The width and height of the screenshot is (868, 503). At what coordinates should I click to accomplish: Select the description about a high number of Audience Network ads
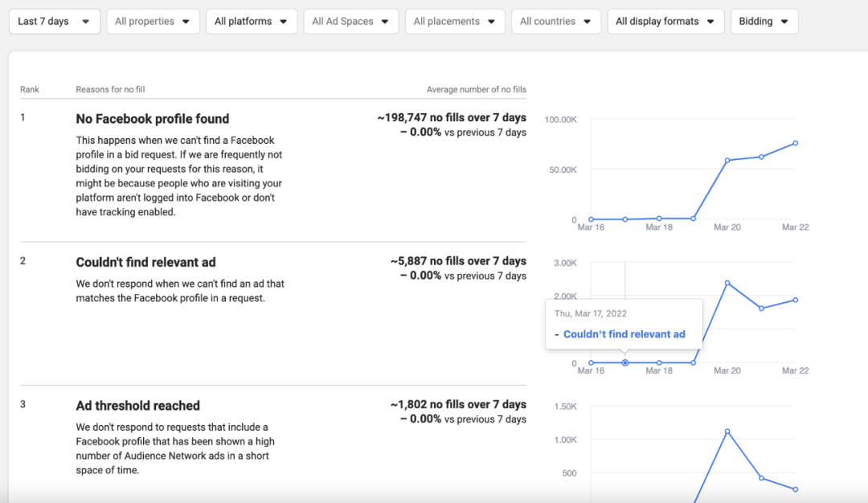tap(175, 448)
